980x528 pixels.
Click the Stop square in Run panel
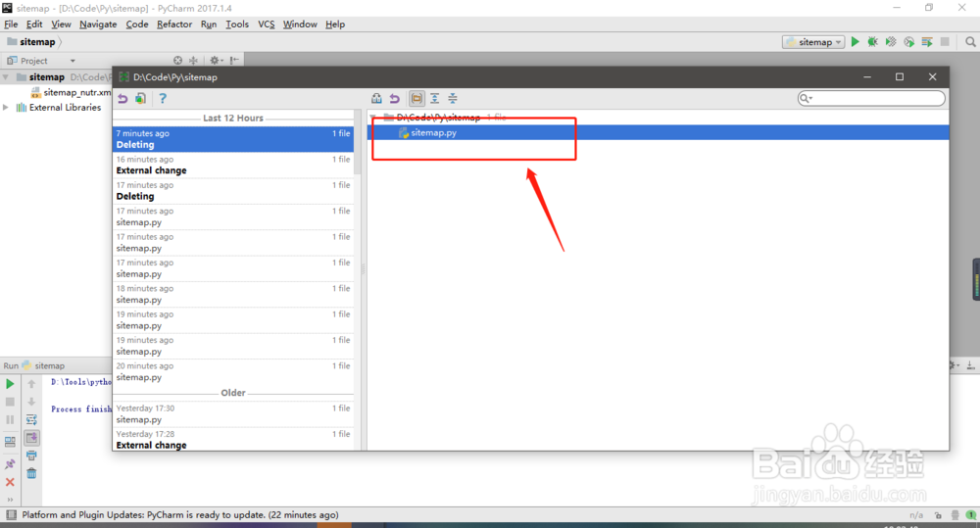point(10,402)
